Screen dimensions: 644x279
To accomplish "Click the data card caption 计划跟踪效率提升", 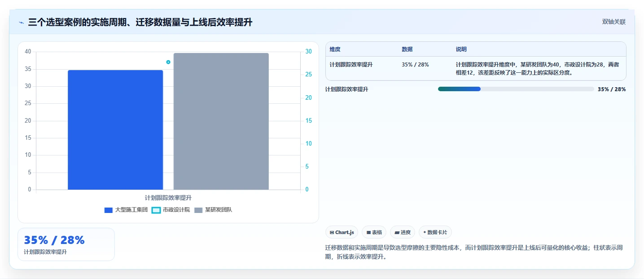I will (45, 252).
